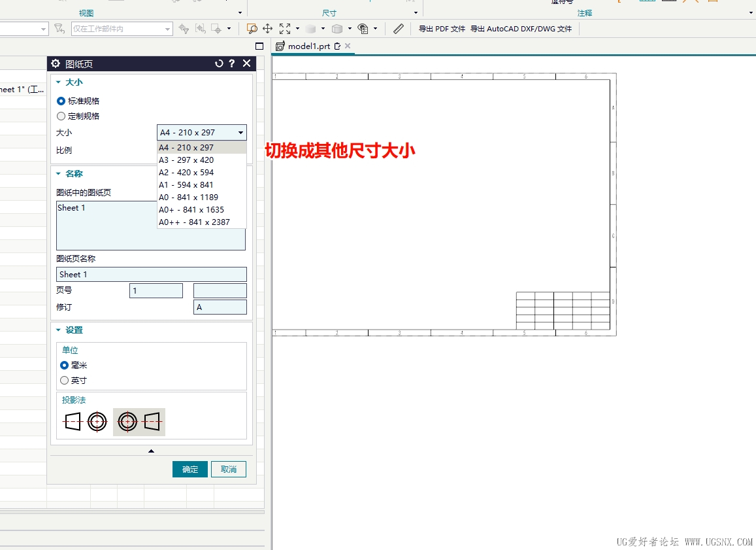Choose the third-angle projection icon
The image size is (756, 550).
tap(139, 422)
